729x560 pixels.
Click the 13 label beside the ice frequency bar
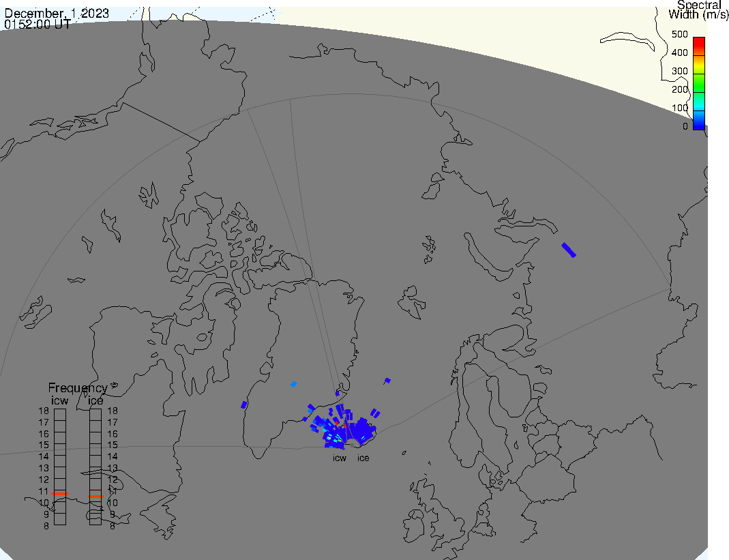click(113, 468)
